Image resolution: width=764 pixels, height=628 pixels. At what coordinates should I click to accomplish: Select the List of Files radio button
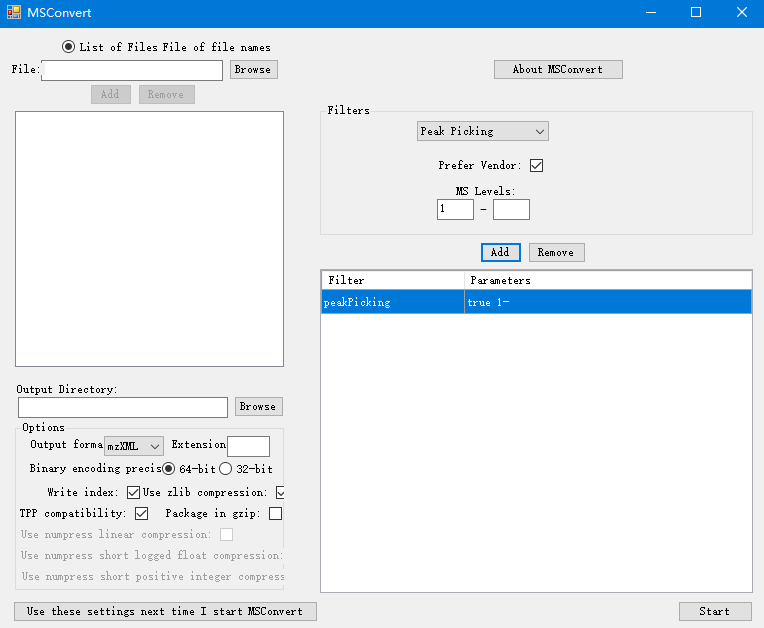69,47
